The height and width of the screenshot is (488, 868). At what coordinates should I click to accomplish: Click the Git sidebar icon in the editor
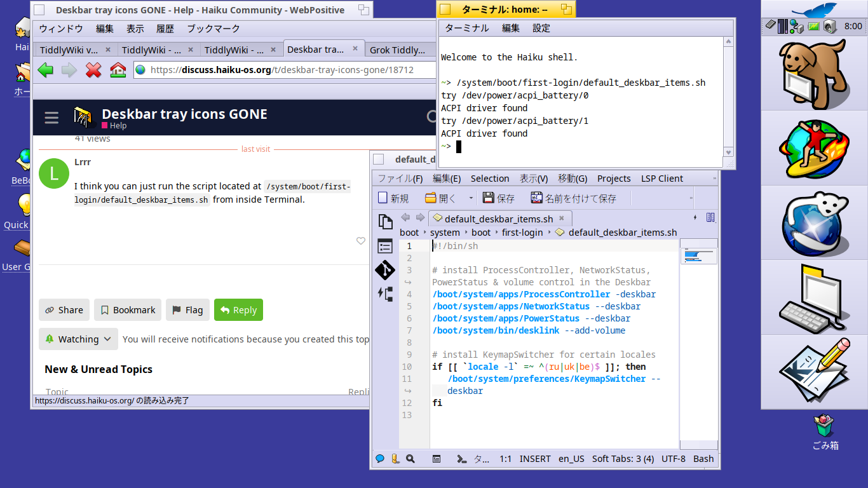point(384,269)
